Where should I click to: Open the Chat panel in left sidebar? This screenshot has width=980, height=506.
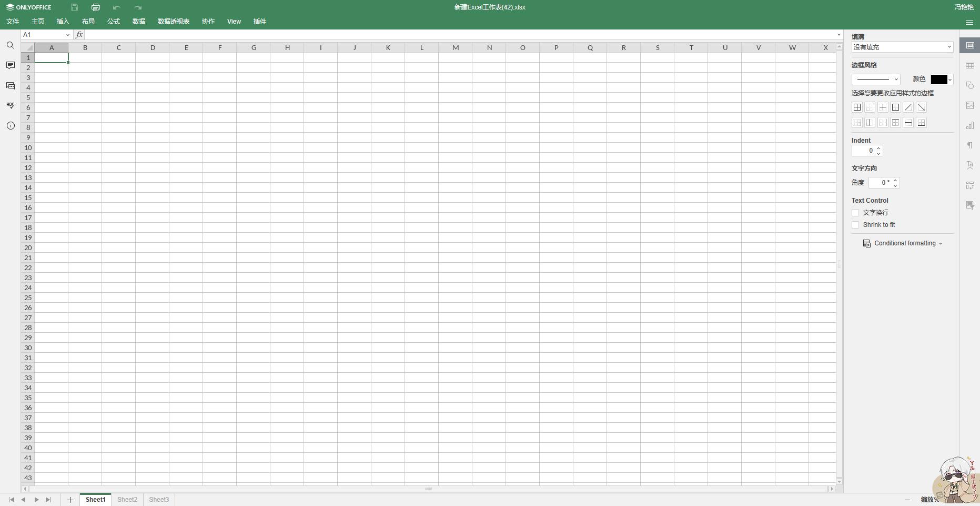point(11,85)
